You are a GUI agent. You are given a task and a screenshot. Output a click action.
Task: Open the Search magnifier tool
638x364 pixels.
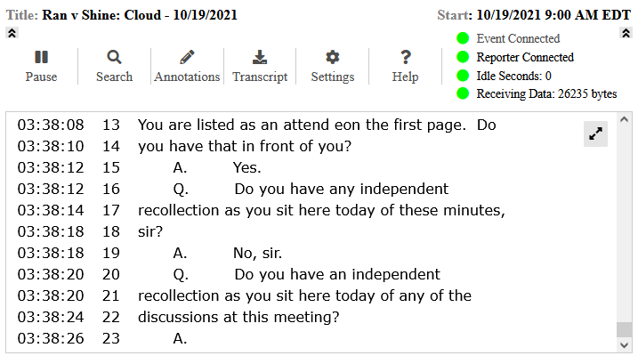[114, 66]
